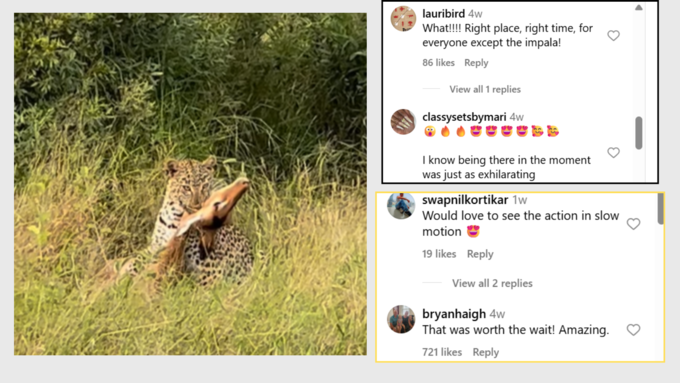
Task: Open lauribird username link
Action: coord(443,14)
